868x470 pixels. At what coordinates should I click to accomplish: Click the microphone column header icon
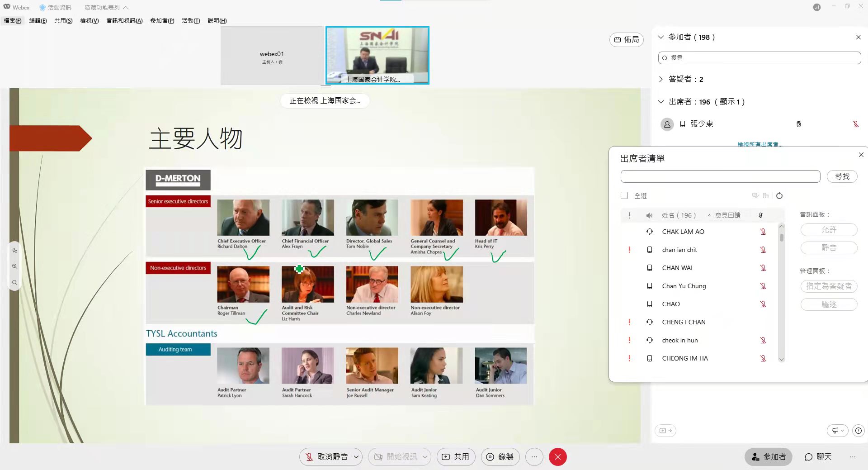pos(760,215)
